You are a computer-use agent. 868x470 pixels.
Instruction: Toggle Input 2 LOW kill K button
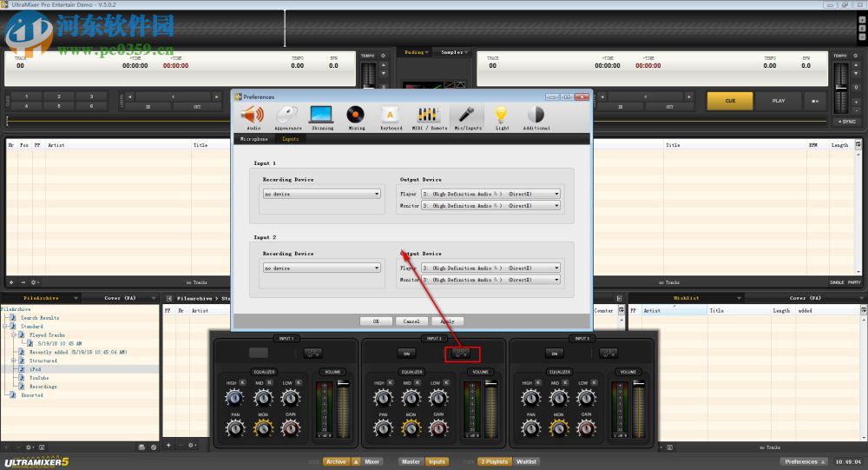point(446,382)
